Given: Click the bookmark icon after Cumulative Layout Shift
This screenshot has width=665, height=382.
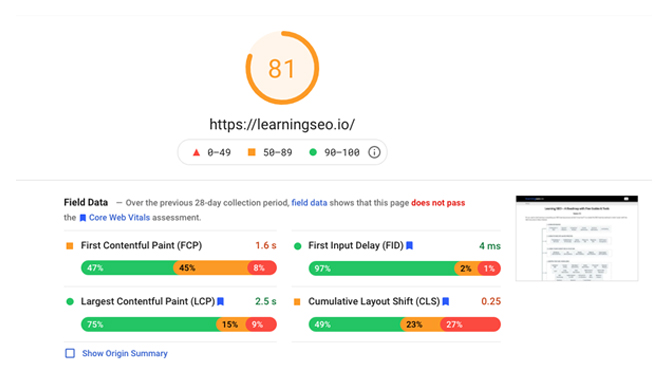Looking at the screenshot, I should tap(446, 301).
